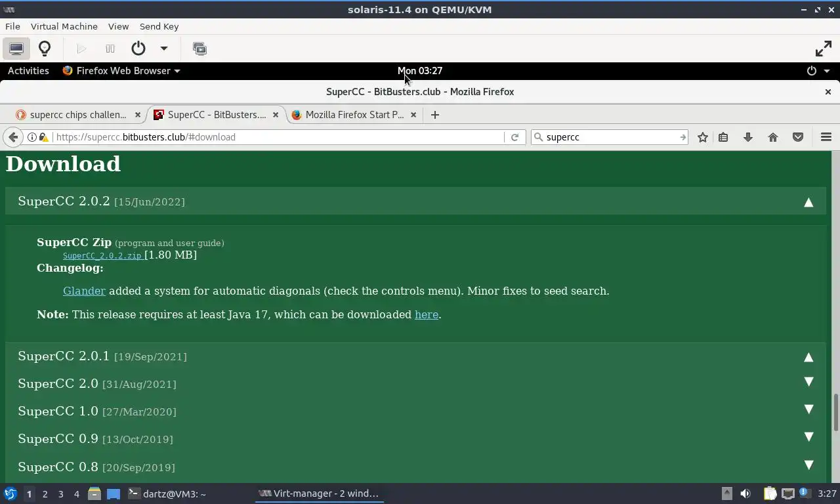Open the File menu
Screen dimensions: 840x504
pyautogui.click(x=12, y=26)
